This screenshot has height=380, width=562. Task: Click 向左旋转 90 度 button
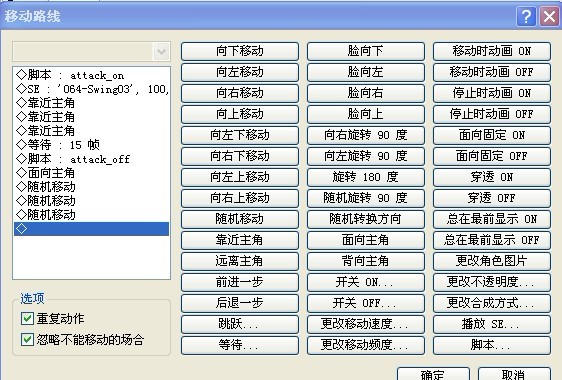366,156
